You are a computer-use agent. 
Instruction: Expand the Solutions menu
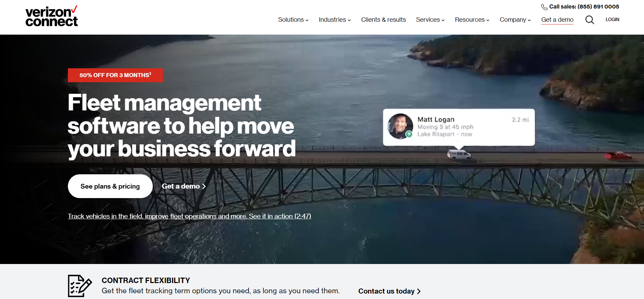tap(293, 20)
